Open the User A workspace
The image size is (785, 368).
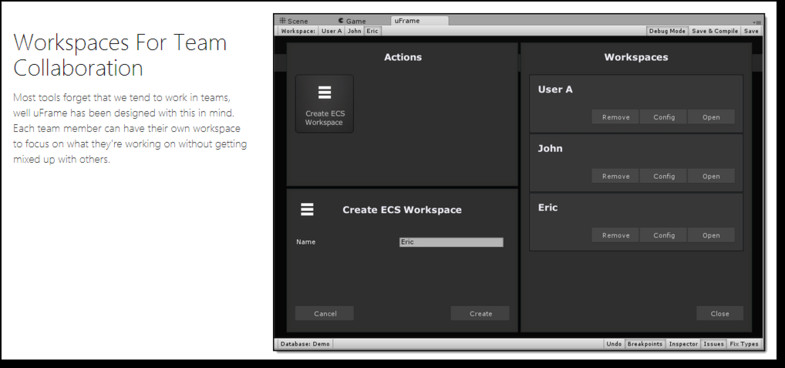click(x=711, y=117)
